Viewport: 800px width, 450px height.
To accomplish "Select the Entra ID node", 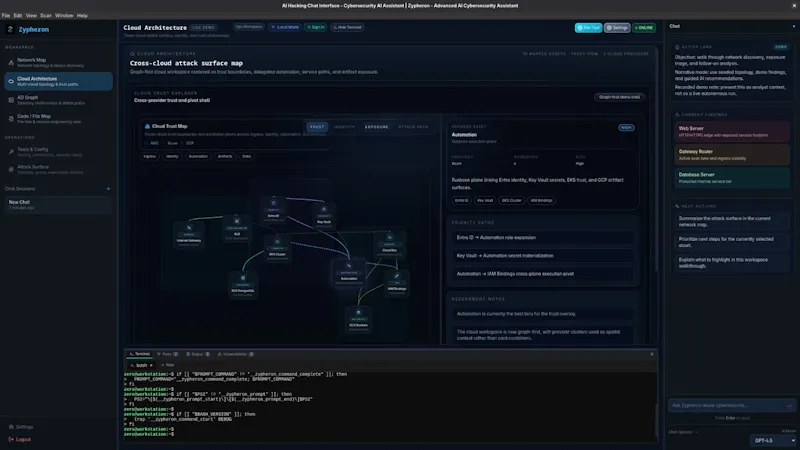I will tap(273, 210).
